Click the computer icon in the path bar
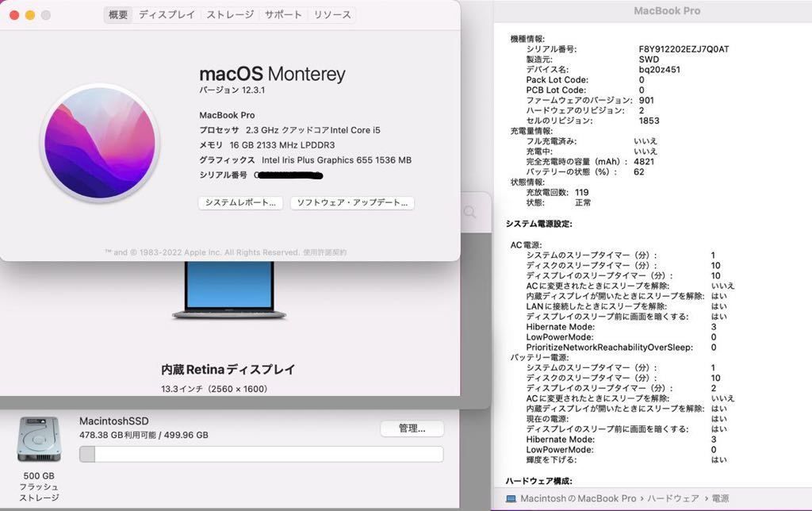 (x=511, y=498)
